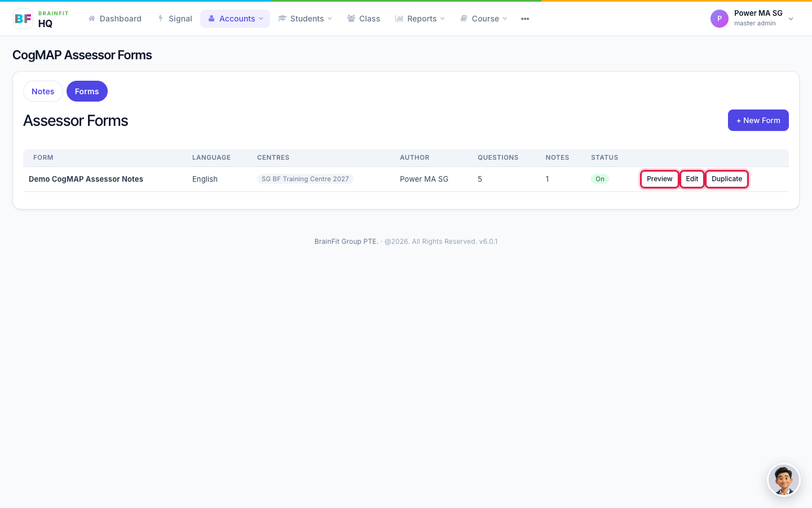Image resolution: width=812 pixels, height=508 pixels.
Task: Click the NOTES column header
Action: click(x=557, y=157)
